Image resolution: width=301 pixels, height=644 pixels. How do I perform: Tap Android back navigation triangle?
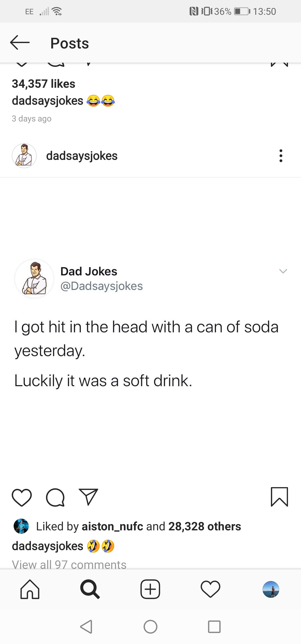coord(86,627)
